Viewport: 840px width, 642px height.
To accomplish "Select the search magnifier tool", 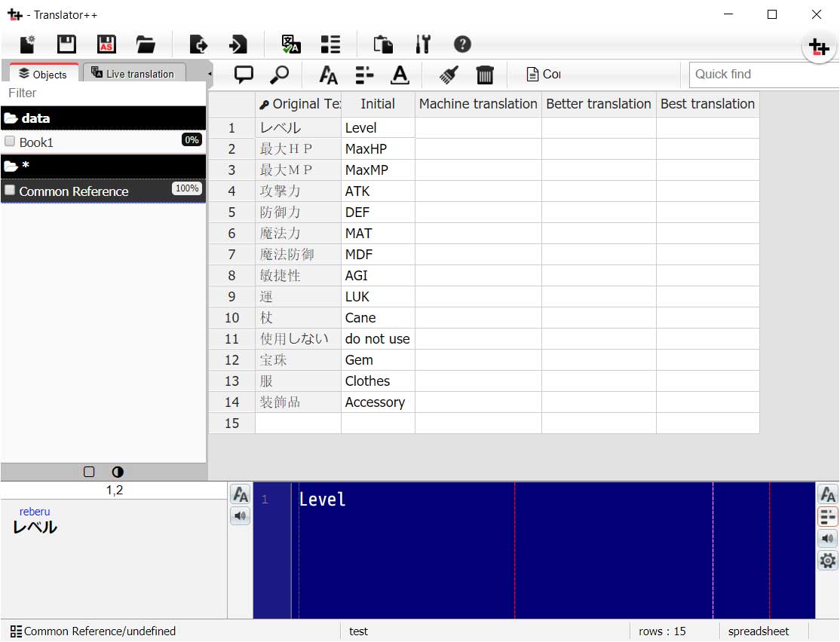I will click(280, 74).
